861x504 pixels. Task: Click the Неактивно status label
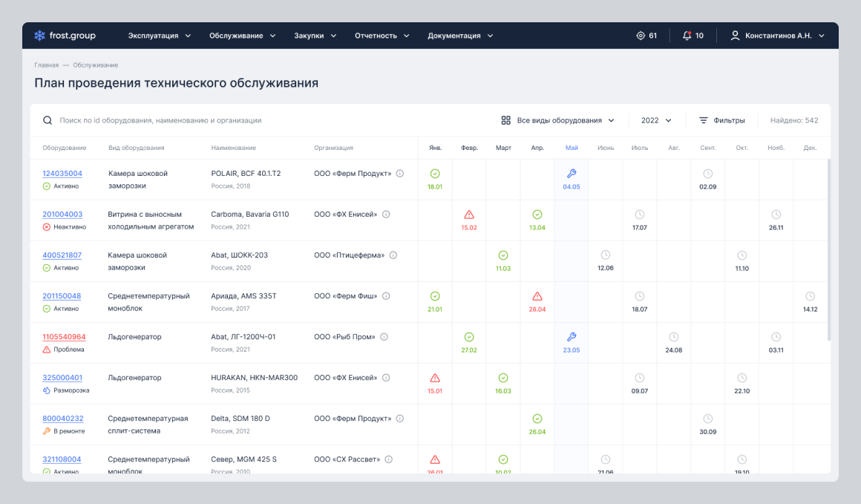tap(70, 226)
